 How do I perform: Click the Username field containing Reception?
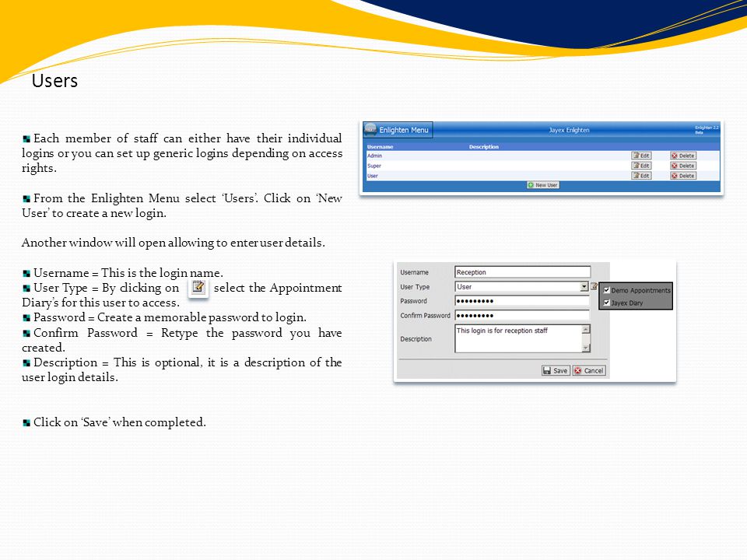tap(523, 272)
